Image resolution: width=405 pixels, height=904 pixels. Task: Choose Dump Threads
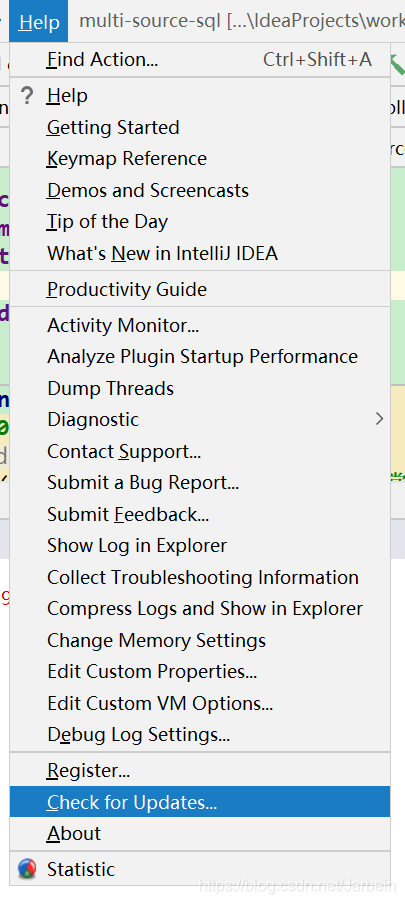200,388
